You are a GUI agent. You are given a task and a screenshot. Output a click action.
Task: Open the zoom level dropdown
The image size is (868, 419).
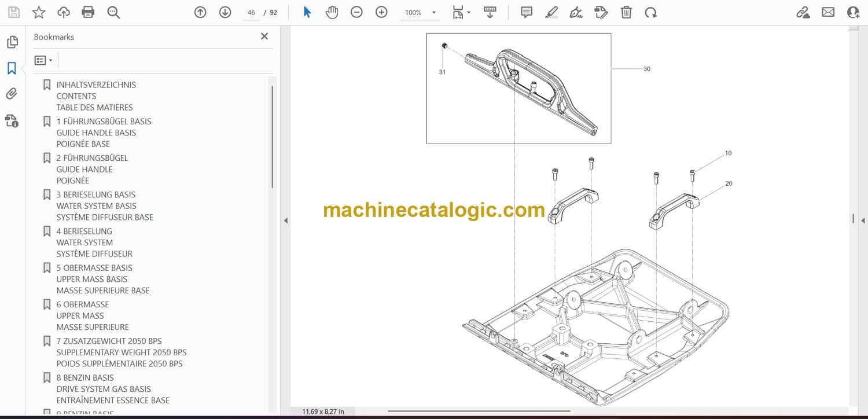[x=433, y=13]
